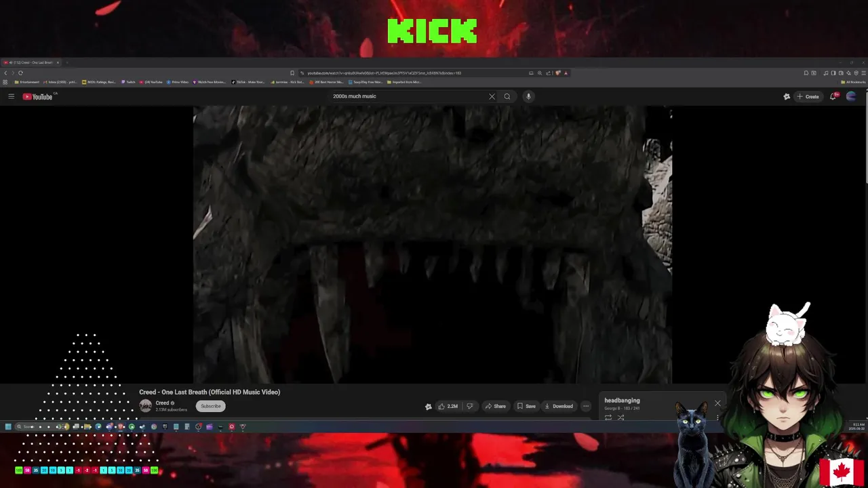Viewport: 868px width, 488px height.
Task: Bookmark this page via the bookmark icon
Action: pyautogui.click(x=292, y=73)
